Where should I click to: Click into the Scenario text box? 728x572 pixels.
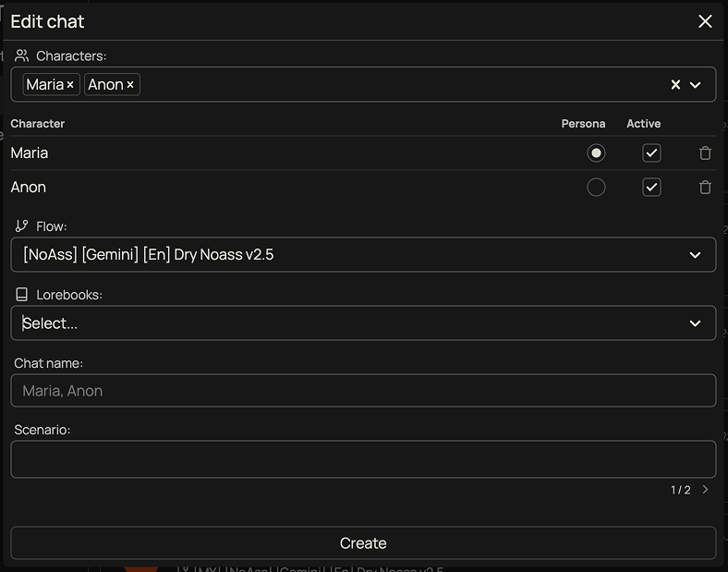pos(363,459)
